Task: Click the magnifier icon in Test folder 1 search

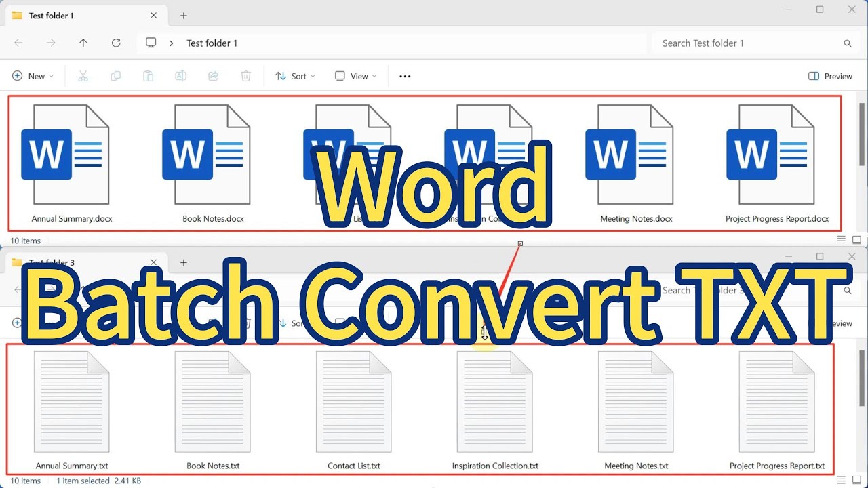Action: click(848, 43)
